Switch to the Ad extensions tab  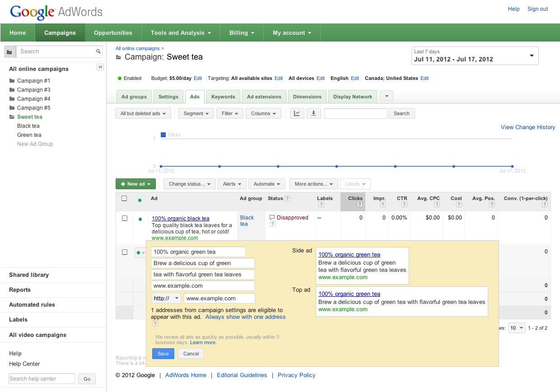click(264, 97)
